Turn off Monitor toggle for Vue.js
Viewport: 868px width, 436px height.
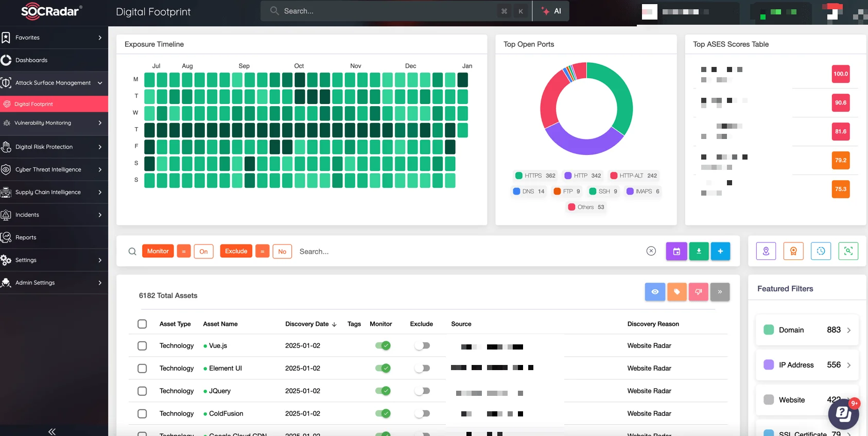(383, 345)
